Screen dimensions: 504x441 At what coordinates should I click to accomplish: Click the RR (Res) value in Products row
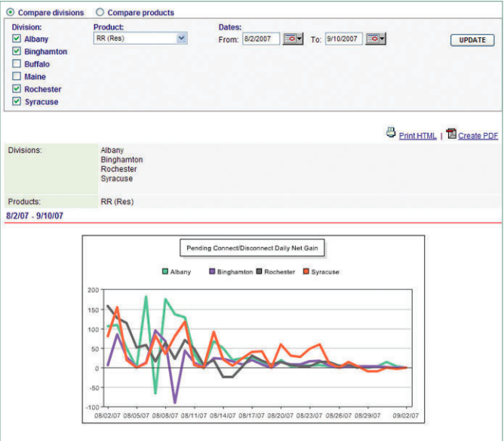[x=117, y=202]
